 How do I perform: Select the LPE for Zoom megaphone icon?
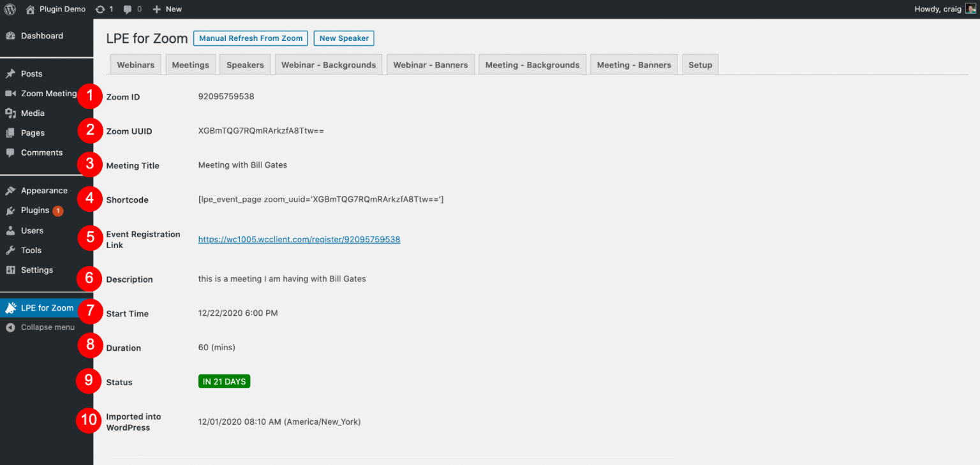[x=10, y=307]
